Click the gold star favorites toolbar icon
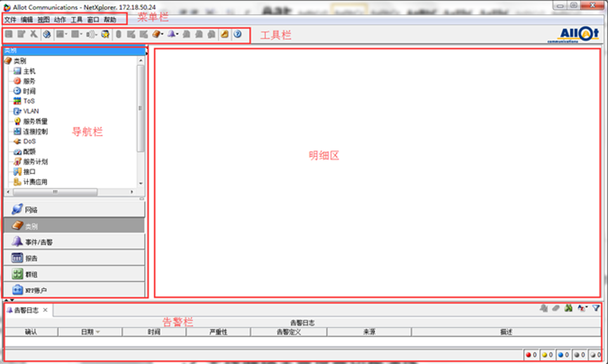 pyautogui.click(x=105, y=34)
